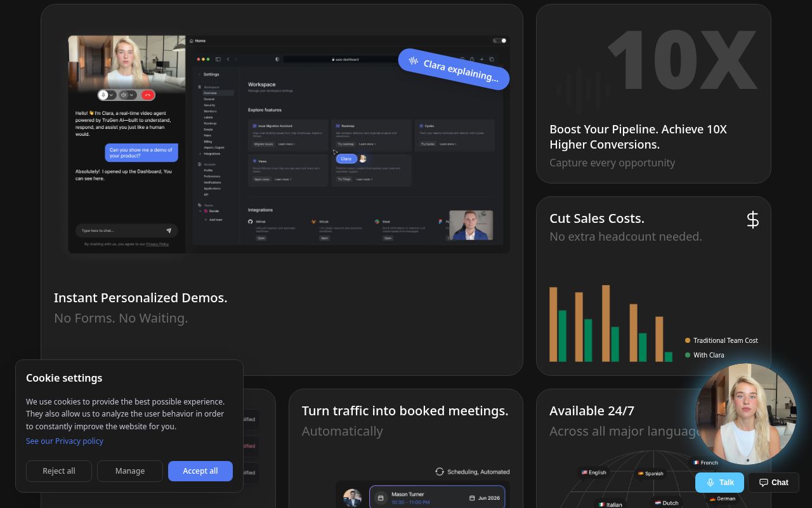The image size is (812, 508).
Task: Click the Privacy Policy link under the demo chat
Action: click(157, 244)
